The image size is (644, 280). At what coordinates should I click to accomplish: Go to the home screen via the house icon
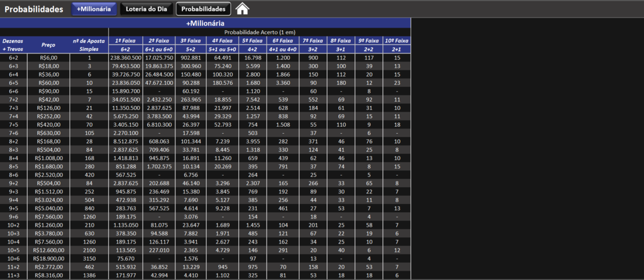click(x=242, y=9)
